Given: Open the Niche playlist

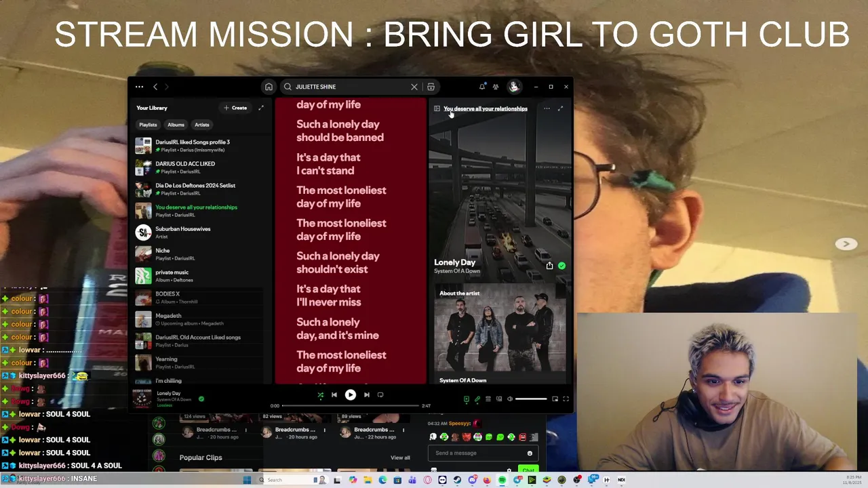Looking at the screenshot, I should (200, 254).
